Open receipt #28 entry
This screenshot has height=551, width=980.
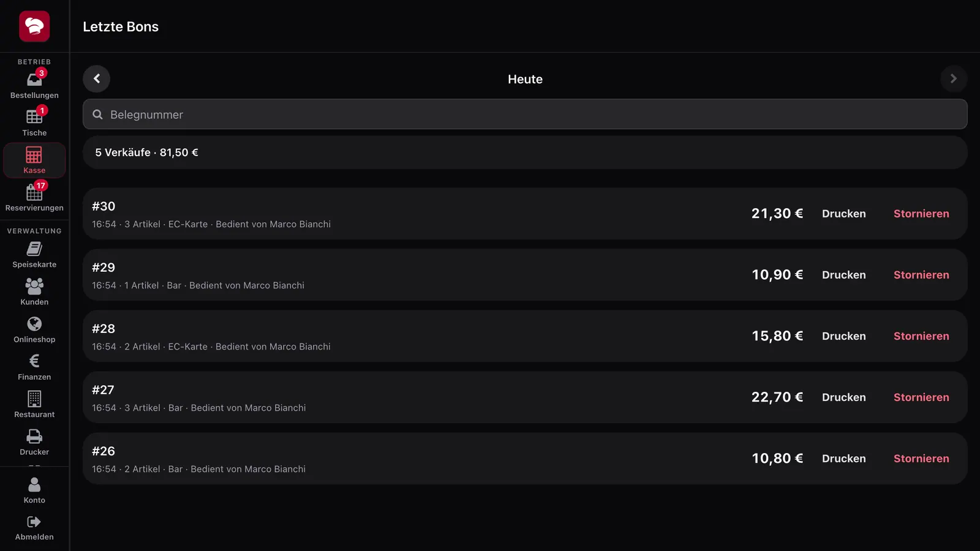click(x=525, y=336)
